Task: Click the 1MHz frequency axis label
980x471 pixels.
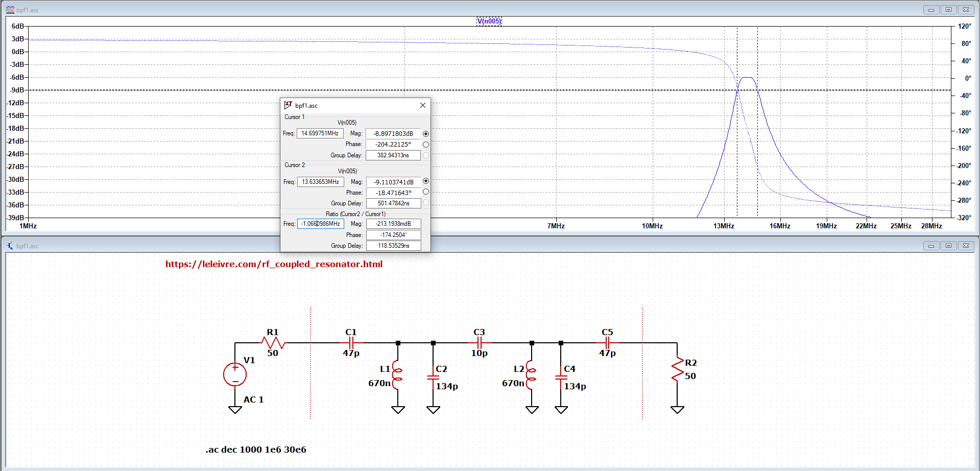Action: coord(28,226)
